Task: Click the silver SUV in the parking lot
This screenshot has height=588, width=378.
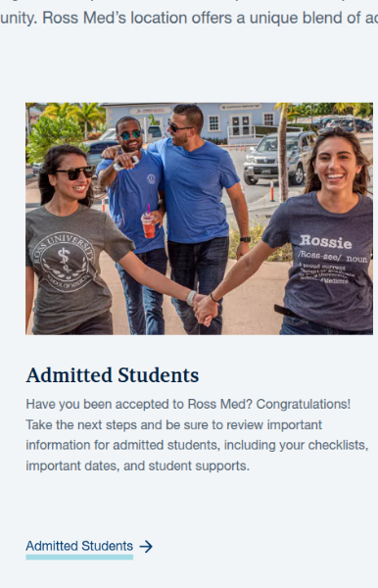Action: pyautogui.click(x=275, y=158)
